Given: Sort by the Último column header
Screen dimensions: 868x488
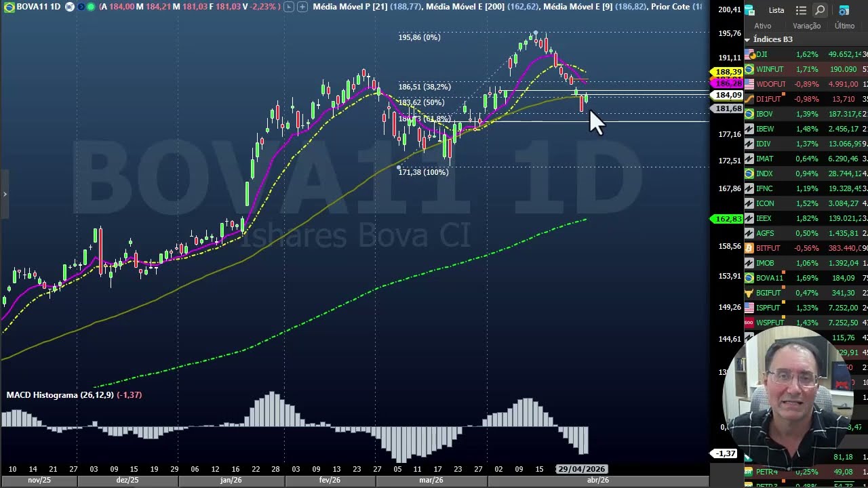Looking at the screenshot, I should [x=844, y=26].
